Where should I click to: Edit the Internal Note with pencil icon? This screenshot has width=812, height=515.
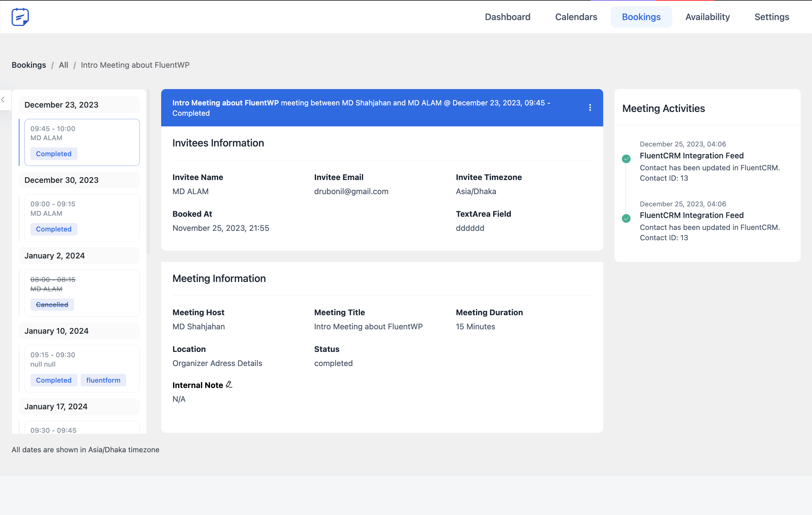tap(229, 385)
